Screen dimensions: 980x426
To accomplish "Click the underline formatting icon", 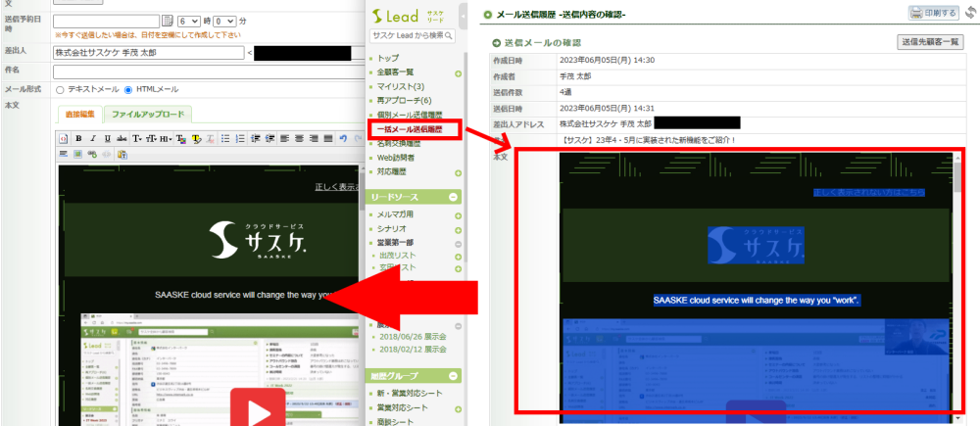I will click(x=105, y=138).
